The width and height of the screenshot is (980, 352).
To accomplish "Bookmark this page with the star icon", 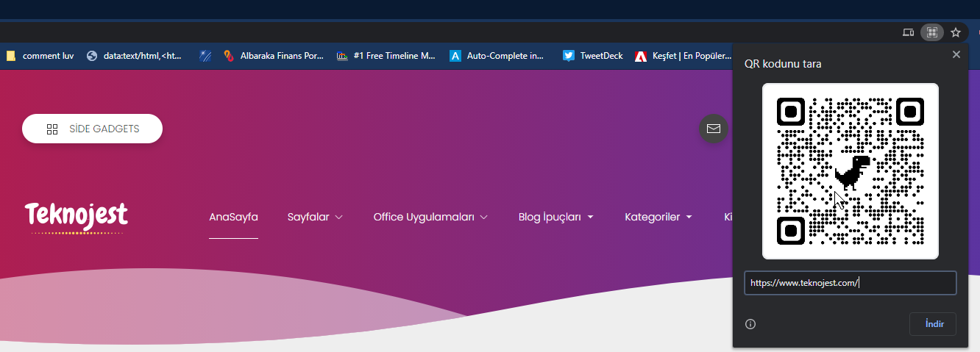I will [x=956, y=32].
